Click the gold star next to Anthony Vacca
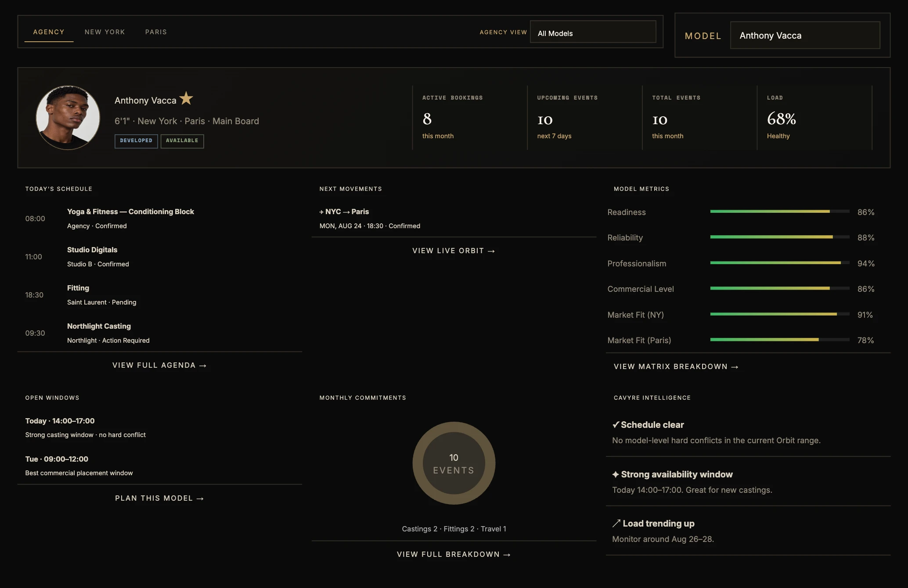908x588 pixels. (186, 98)
